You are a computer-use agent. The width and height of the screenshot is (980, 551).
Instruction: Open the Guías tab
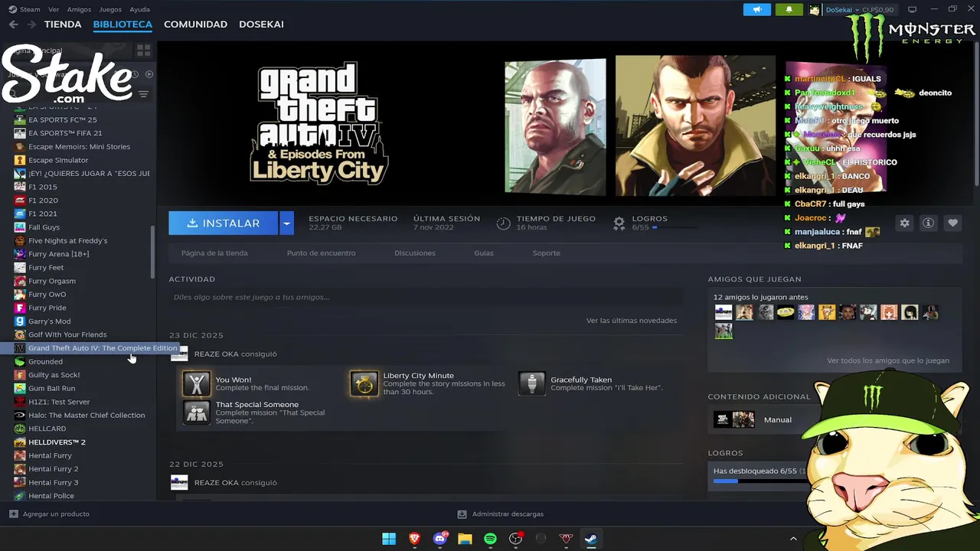point(484,253)
